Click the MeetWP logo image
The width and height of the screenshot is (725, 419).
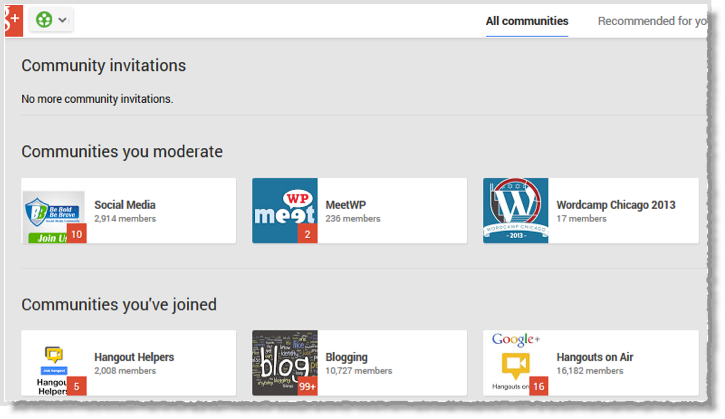(284, 211)
